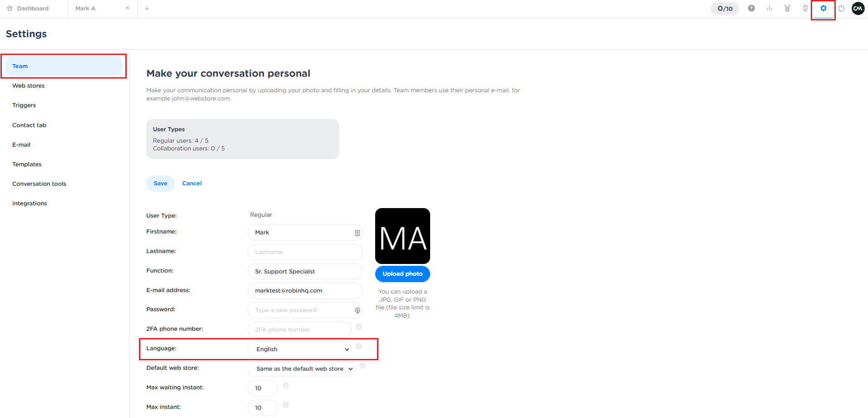Open the statistics bar chart icon
Image resolution: width=868 pixels, height=418 pixels.
pyautogui.click(x=769, y=8)
